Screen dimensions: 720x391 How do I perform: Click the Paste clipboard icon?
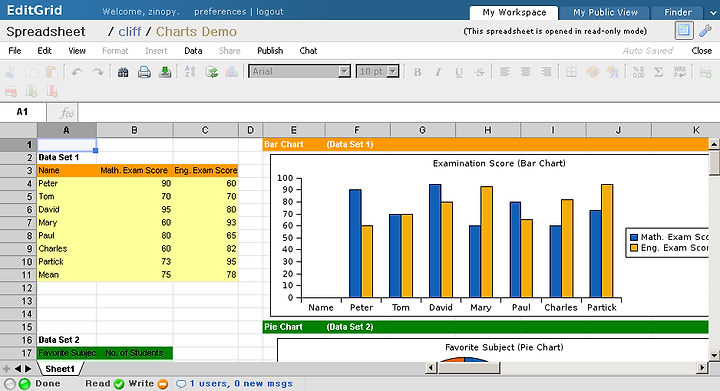(52, 72)
